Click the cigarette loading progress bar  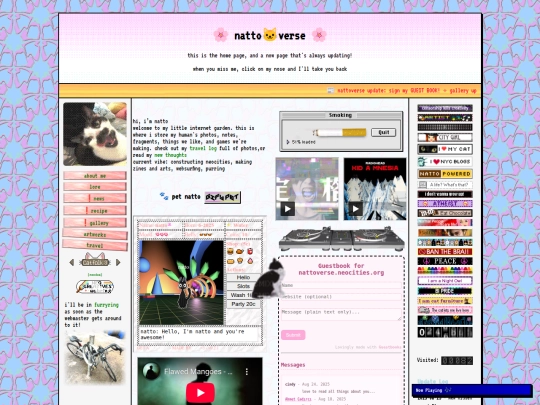[x=340, y=133]
